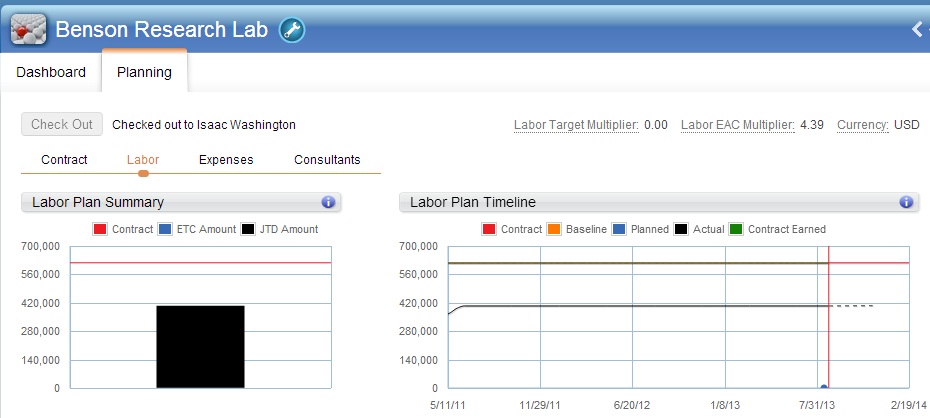Go to the Expenses sub-tab
930x418 pixels.
(226, 160)
